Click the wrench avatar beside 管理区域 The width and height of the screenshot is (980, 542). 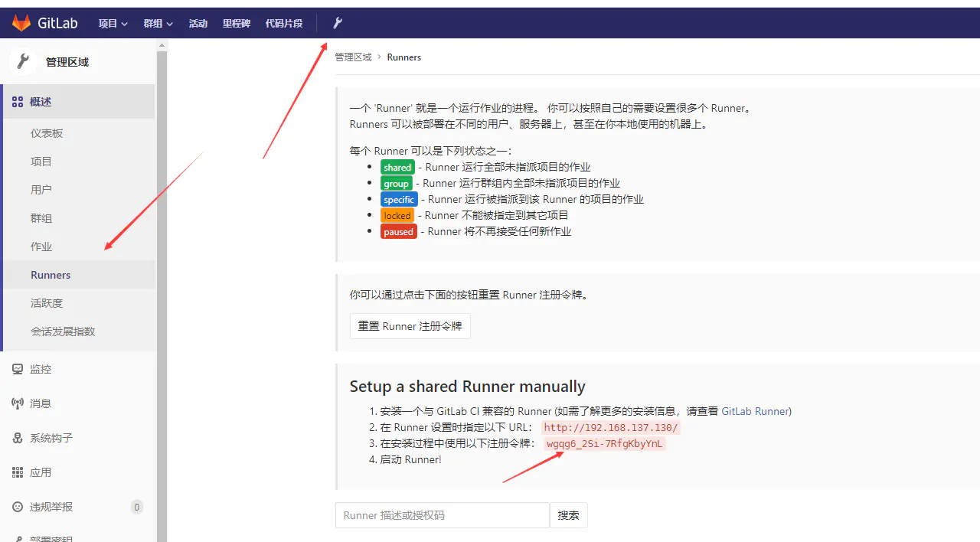(x=23, y=62)
